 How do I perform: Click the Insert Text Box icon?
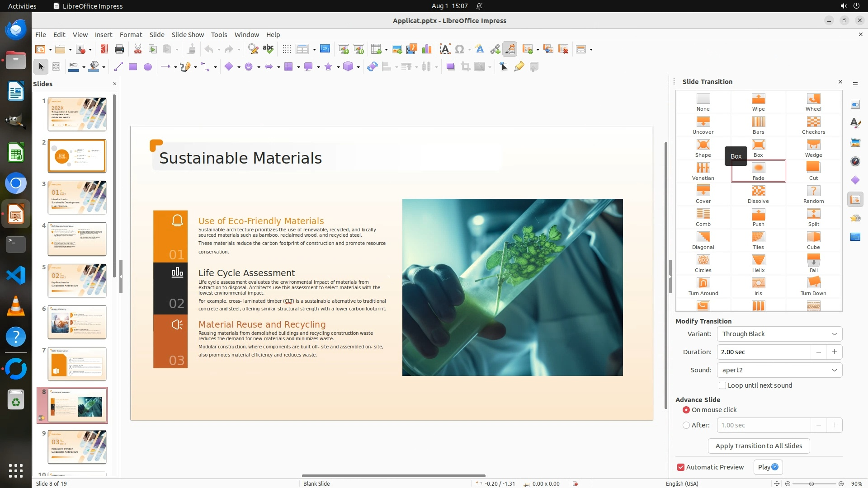pyautogui.click(x=445, y=49)
